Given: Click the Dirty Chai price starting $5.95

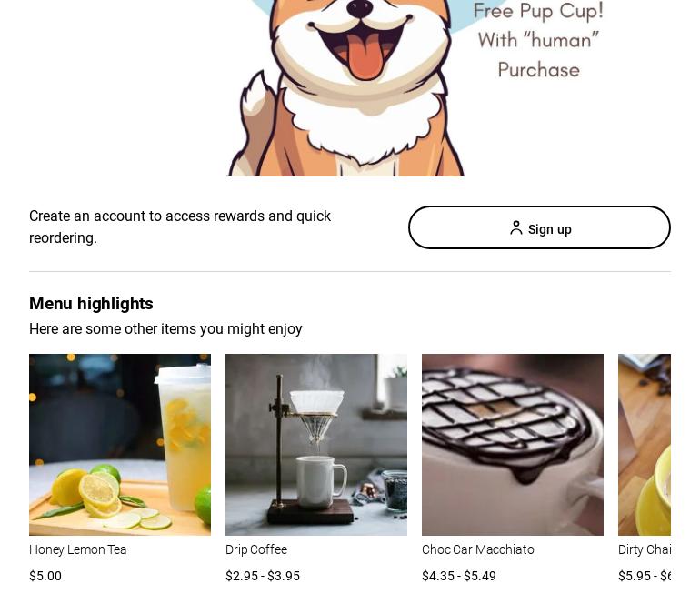Looking at the screenshot, I should click(x=645, y=576).
